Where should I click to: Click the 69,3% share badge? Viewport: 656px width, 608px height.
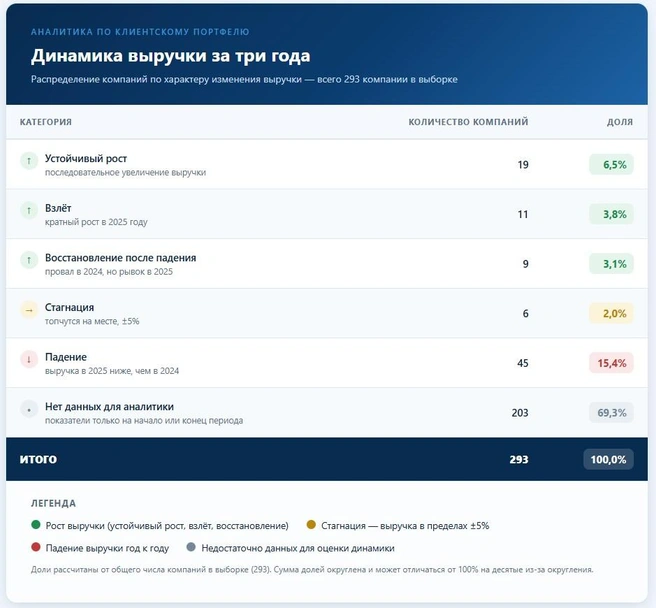click(x=611, y=413)
